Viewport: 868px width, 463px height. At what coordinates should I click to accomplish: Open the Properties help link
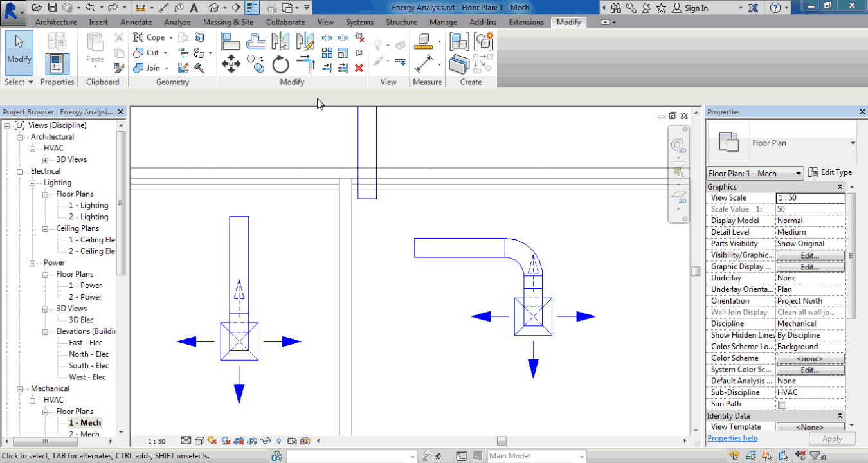point(732,438)
